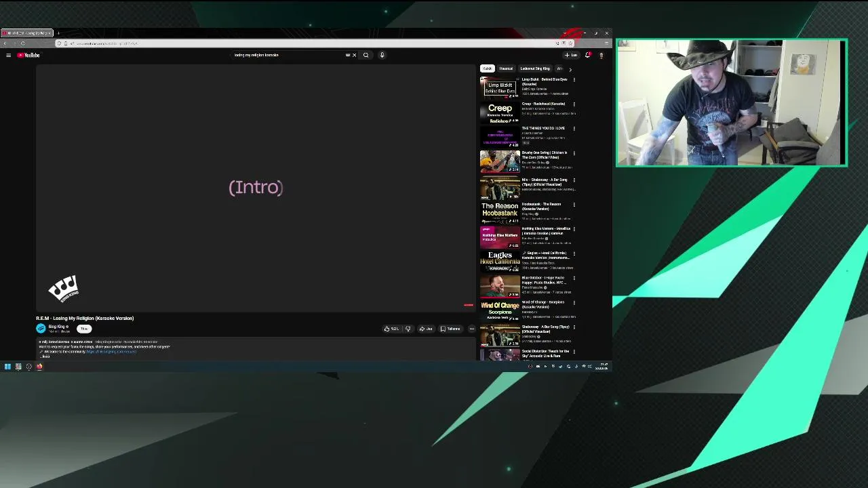The height and width of the screenshot is (488, 868).
Task: Select the R.E.M browser tab
Action: point(26,33)
